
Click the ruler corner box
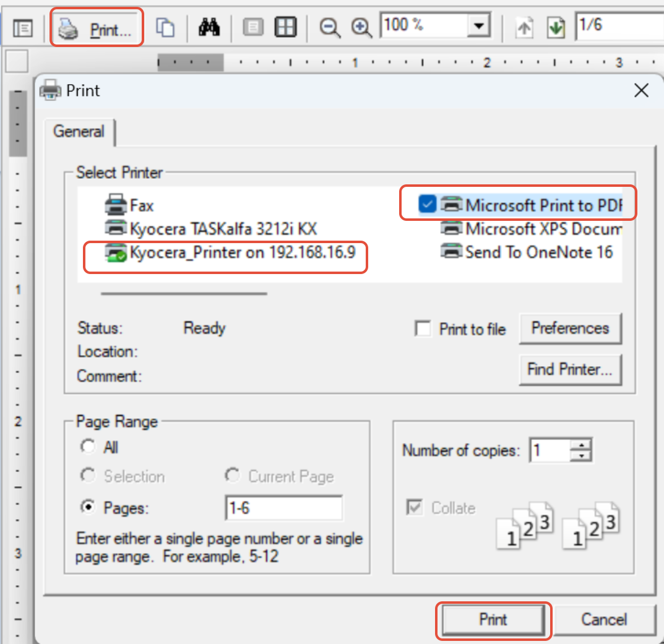[17, 61]
